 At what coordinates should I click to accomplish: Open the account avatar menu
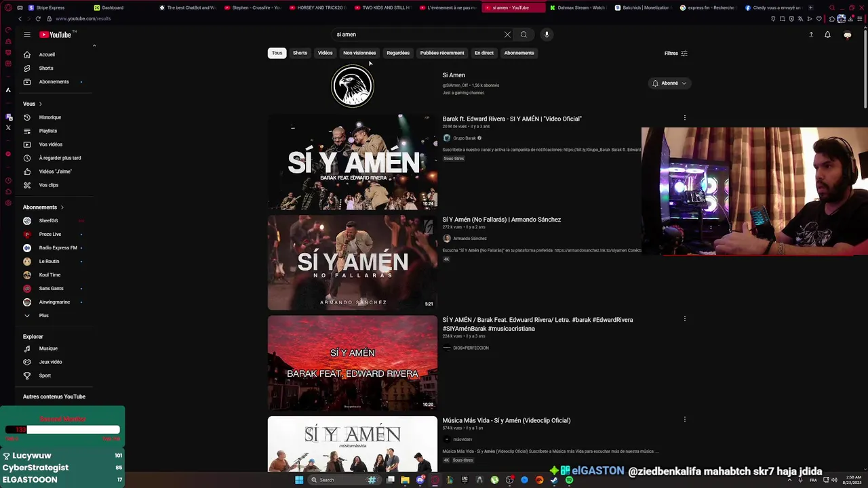coord(847,35)
